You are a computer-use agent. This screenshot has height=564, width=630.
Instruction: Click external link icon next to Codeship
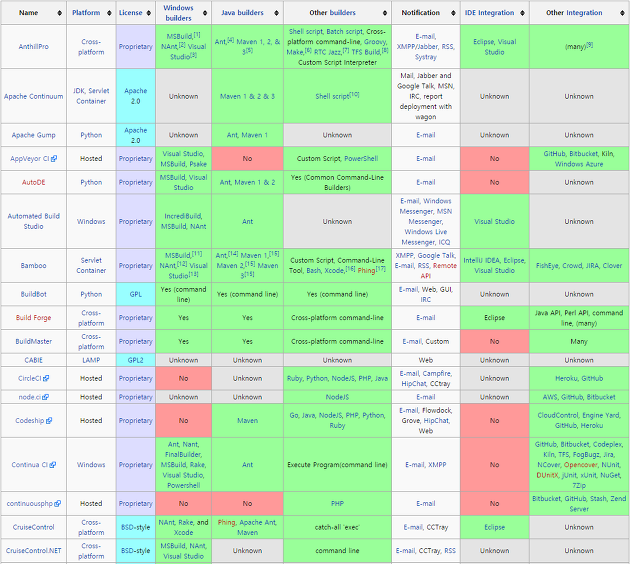pyautogui.click(x=49, y=421)
